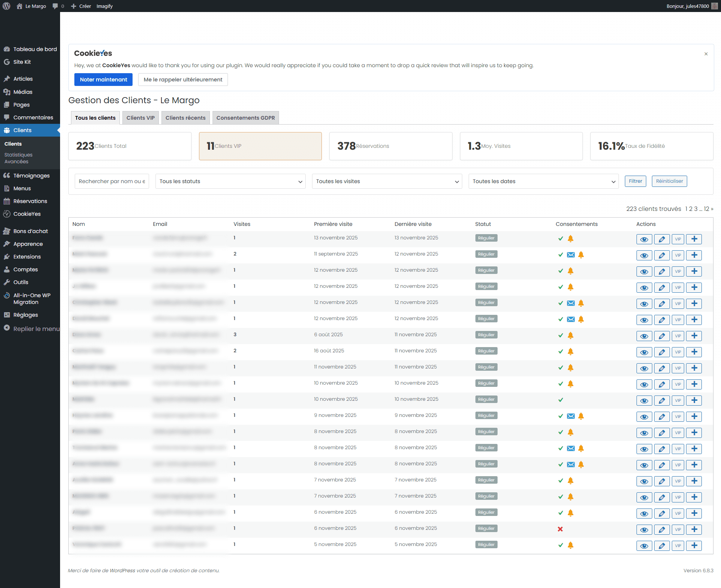
Task: Click the eye view icon in first client row
Action: [x=644, y=239]
